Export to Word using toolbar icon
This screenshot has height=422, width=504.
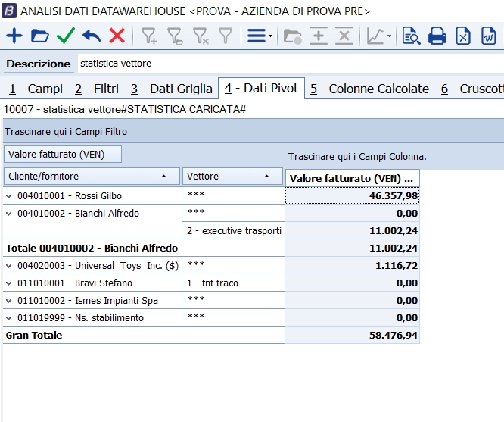[x=489, y=36]
